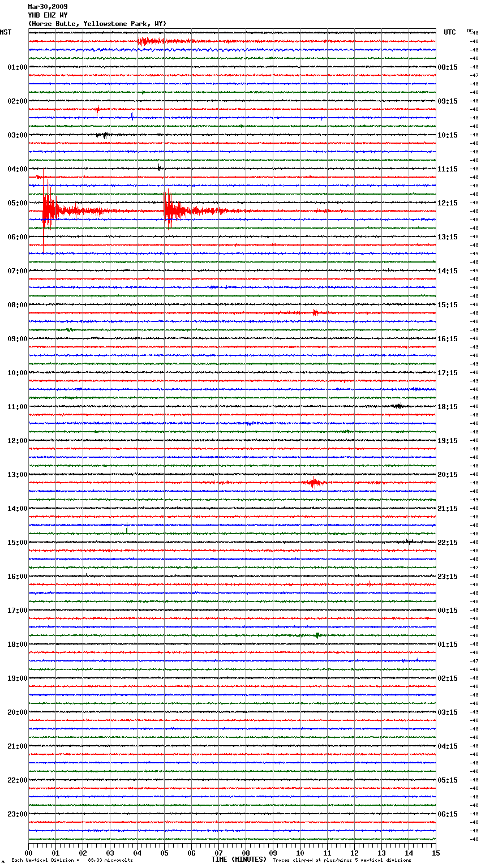
Task: Click the "14:15" UTC time label
Action: pos(448,271)
